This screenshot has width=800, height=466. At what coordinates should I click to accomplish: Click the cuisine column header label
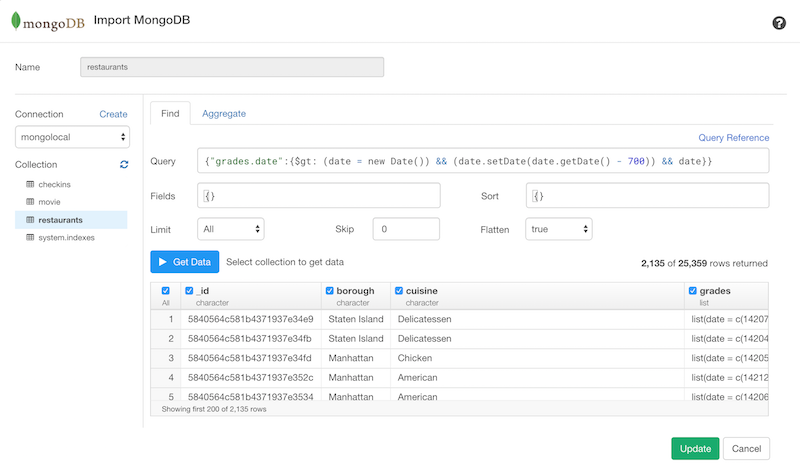point(421,290)
